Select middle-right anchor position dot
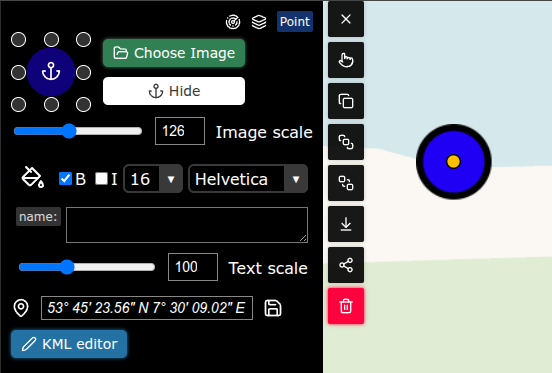The height and width of the screenshot is (373, 552). 83,72
